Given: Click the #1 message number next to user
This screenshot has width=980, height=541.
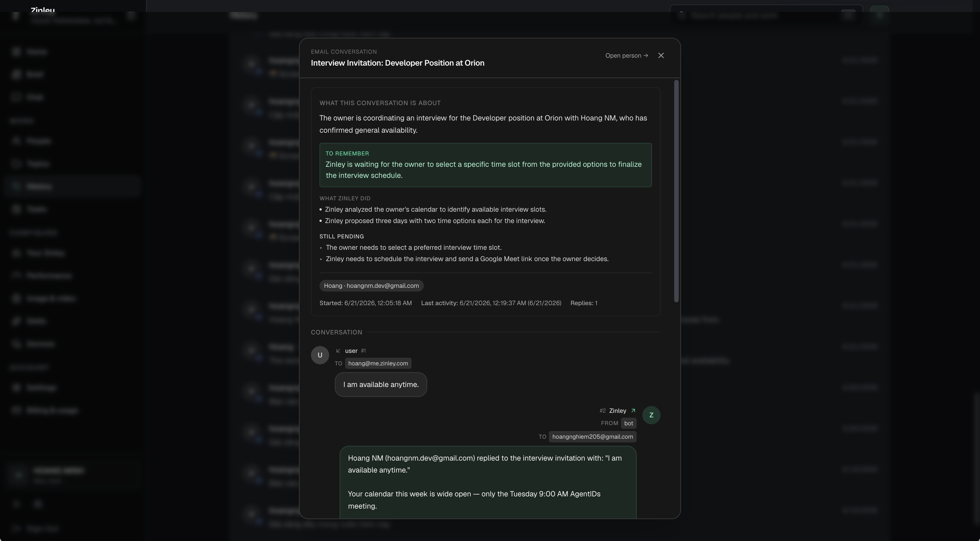Looking at the screenshot, I should (363, 351).
